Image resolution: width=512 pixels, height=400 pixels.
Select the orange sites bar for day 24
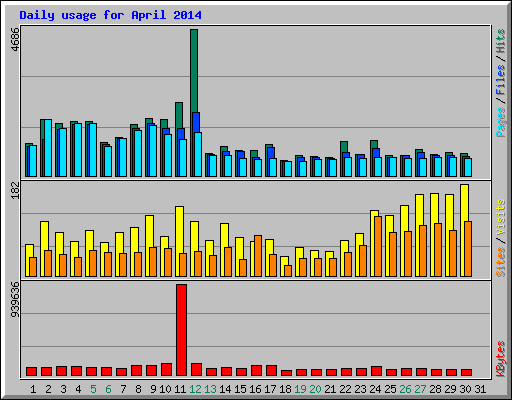378,246
